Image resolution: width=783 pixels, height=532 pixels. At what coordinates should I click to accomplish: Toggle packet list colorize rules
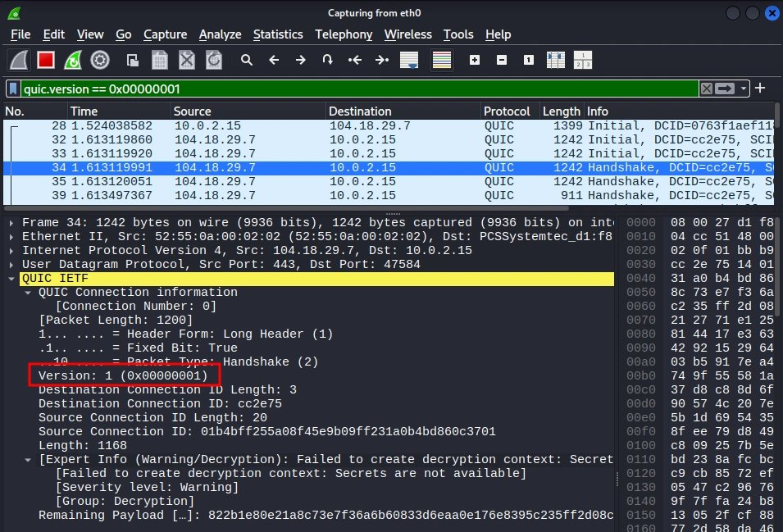tap(441, 61)
